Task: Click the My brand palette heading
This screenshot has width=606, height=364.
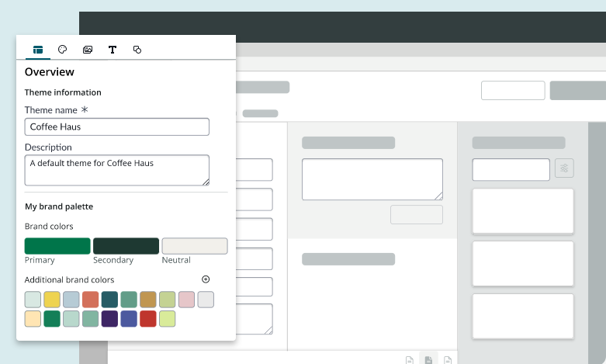Action: click(59, 206)
